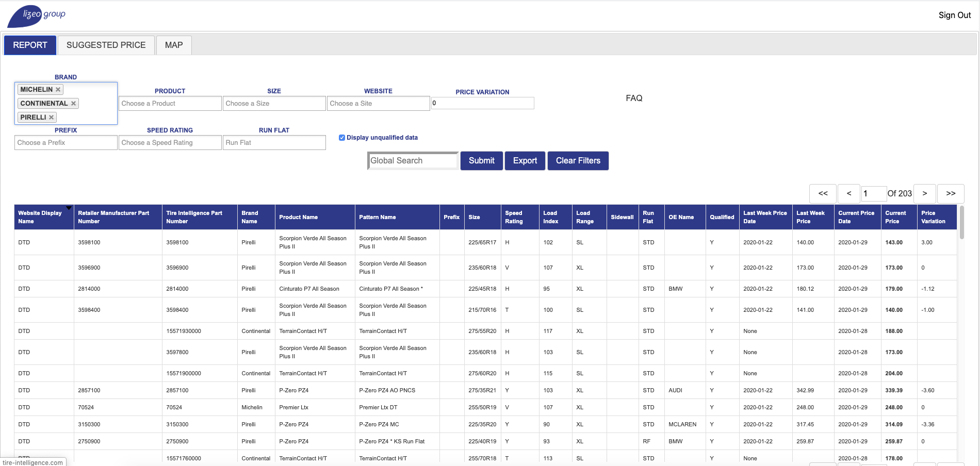Sort by Product Name column header
Image resolution: width=980 pixels, height=466 pixels.
coord(315,218)
